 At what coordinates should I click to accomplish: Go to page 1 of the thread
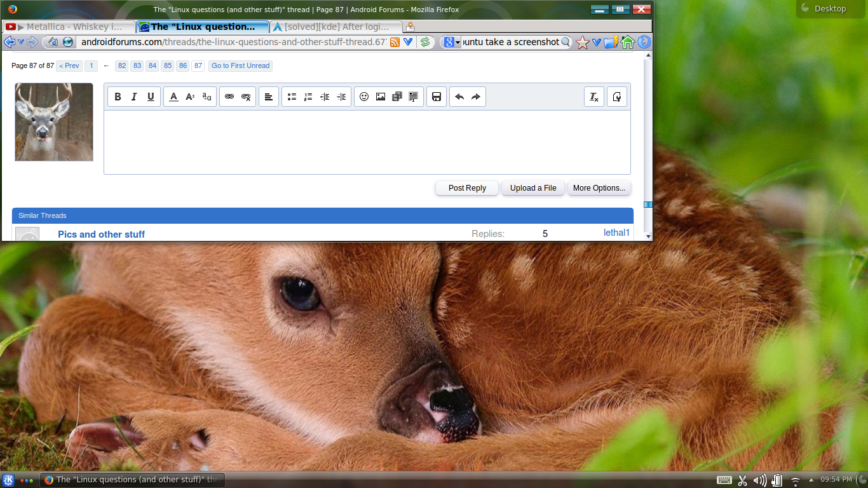pos(91,65)
